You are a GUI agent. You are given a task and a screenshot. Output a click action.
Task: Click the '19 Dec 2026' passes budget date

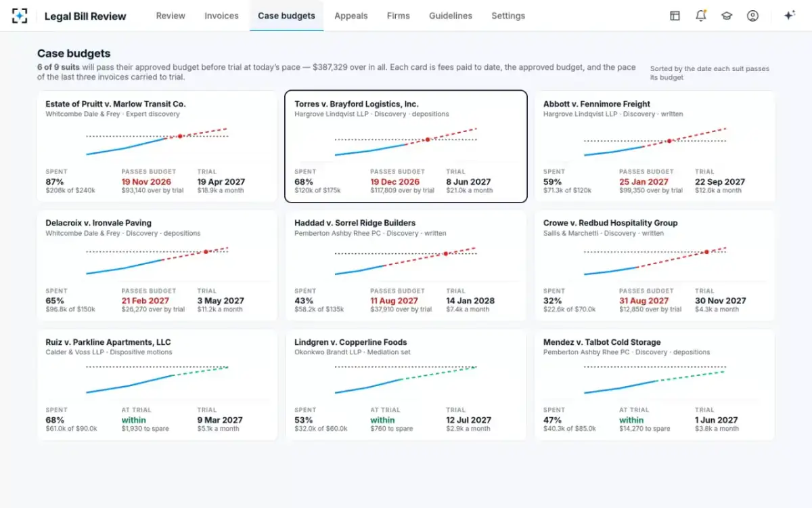tap(395, 182)
